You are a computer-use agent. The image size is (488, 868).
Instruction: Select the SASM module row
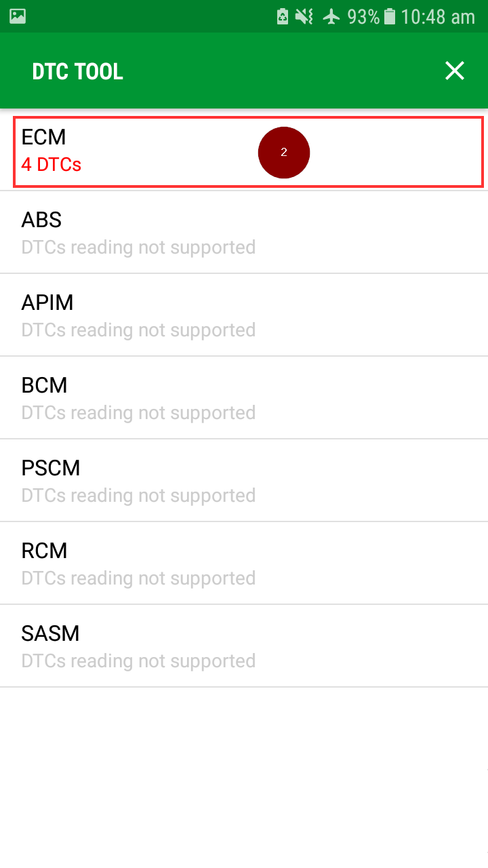pyautogui.click(x=244, y=646)
